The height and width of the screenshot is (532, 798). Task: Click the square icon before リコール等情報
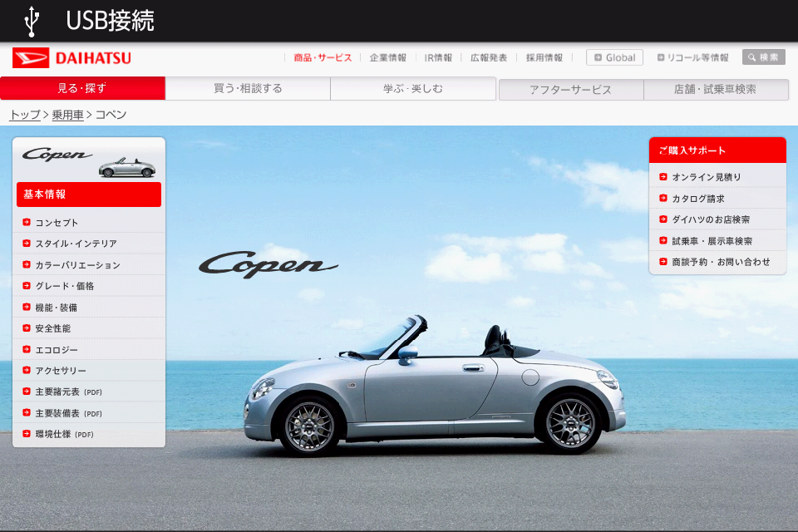tap(661, 57)
